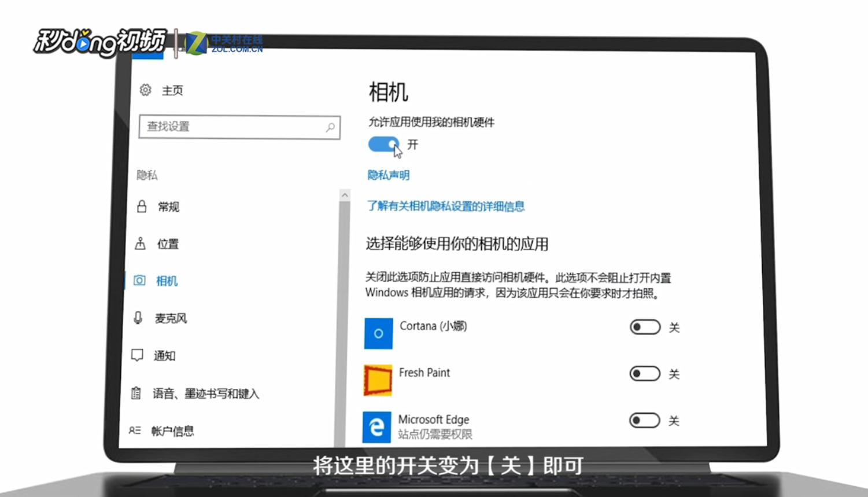Click the clipboard icon beside 语音、墨迹书写和键入
The height and width of the screenshot is (497, 868).
pos(136,393)
